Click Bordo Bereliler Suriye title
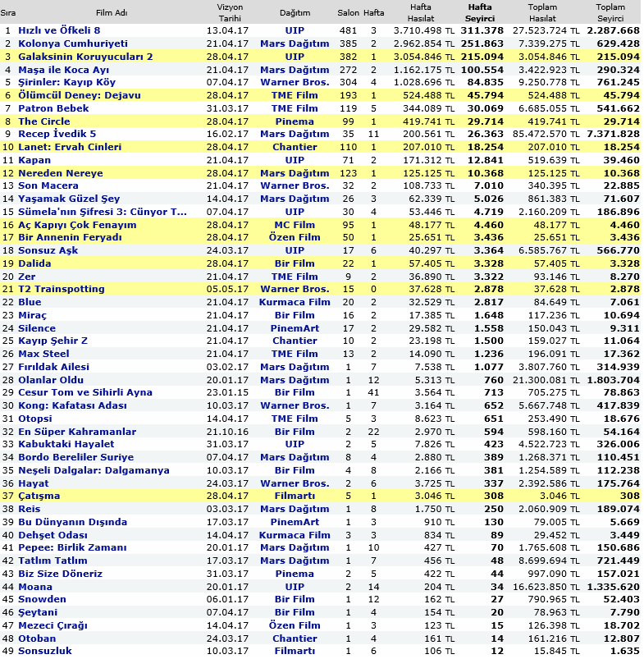The image size is (644, 659). click(76, 457)
